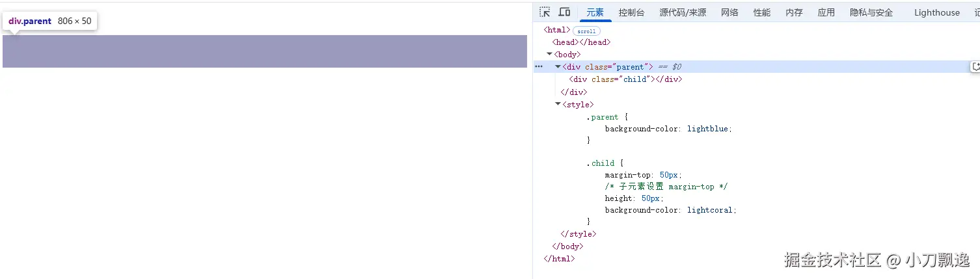Select the closing </body> row
This screenshot has height=279, width=980.
(x=567, y=246)
